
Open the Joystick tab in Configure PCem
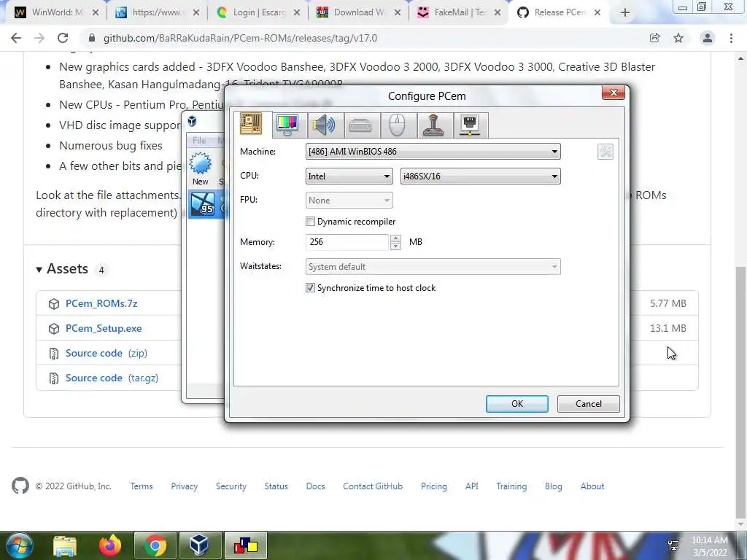(433, 125)
